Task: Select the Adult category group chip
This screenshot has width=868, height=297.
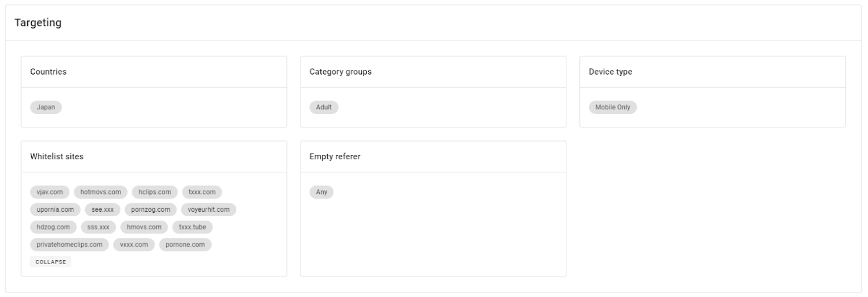Action: pos(324,107)
